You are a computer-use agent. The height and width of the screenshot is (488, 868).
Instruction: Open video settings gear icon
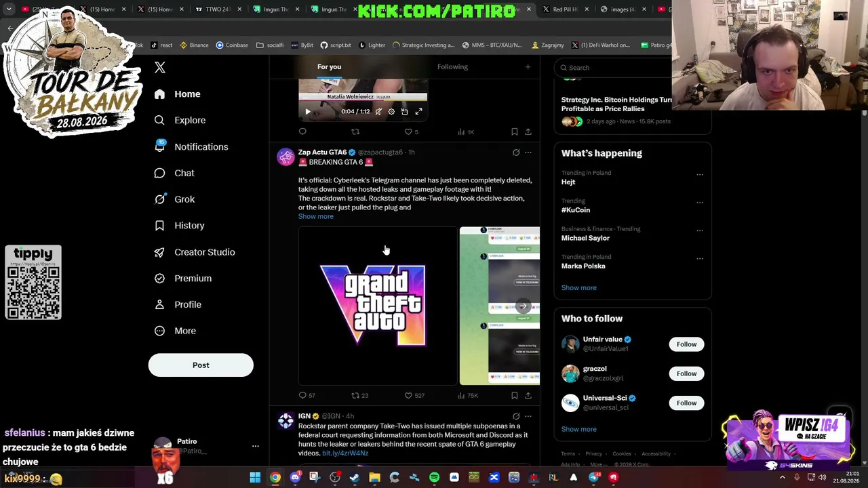tap(391, 112)
